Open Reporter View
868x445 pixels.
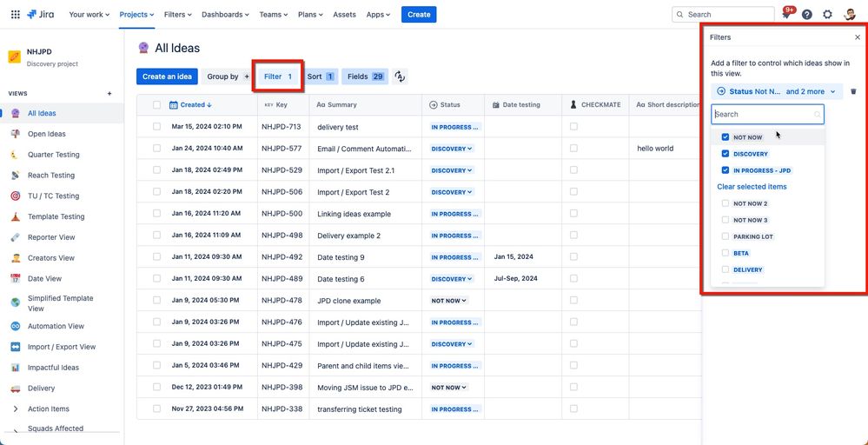[51, 237]
